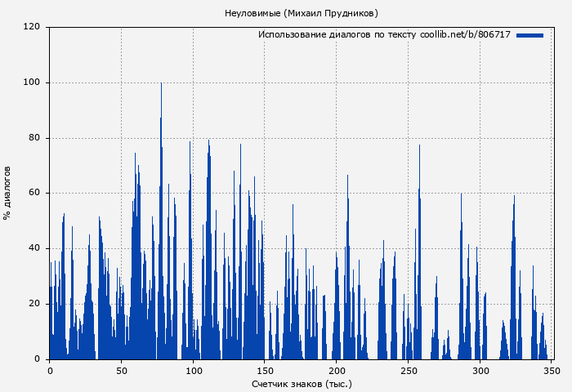The height and width of the screenshot is (392, 572).
Task: Click the blue legend color swatch
Action: pos(530,35)
